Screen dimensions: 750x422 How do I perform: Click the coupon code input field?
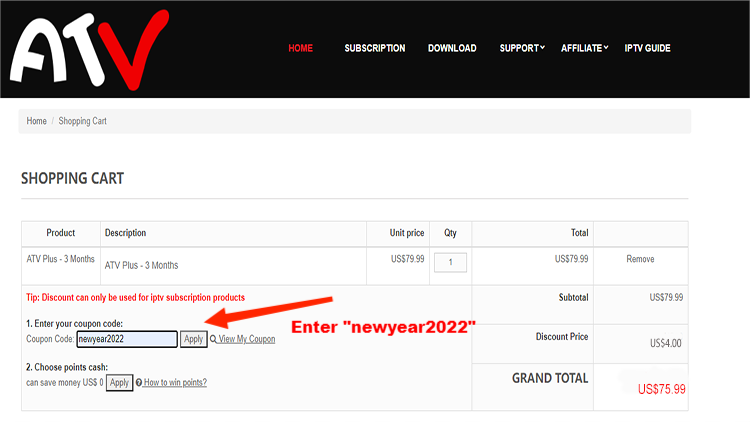(127, 339)
